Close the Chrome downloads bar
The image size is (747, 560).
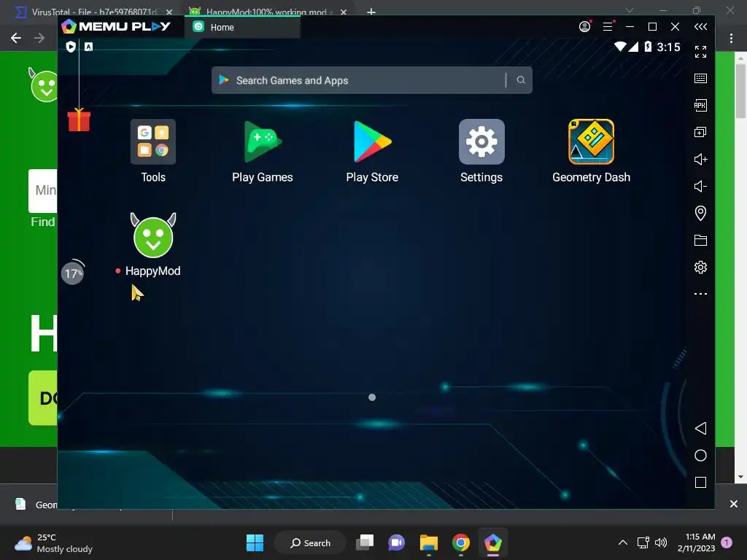point(734,504)
